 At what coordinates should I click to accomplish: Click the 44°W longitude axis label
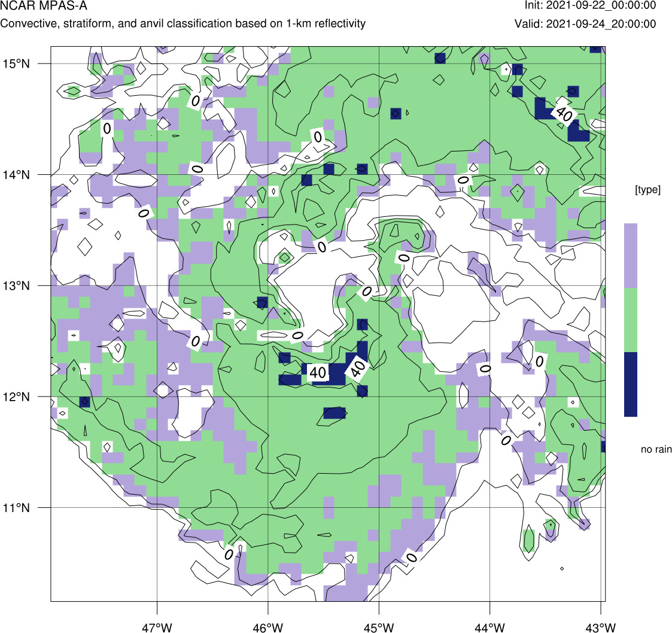(x=490, y=628)
